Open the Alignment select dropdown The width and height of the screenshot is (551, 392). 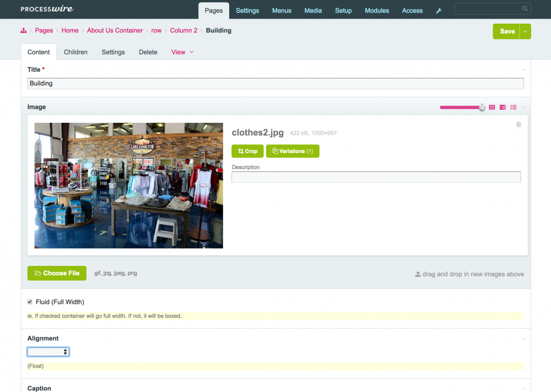click(x=48, y=352)
